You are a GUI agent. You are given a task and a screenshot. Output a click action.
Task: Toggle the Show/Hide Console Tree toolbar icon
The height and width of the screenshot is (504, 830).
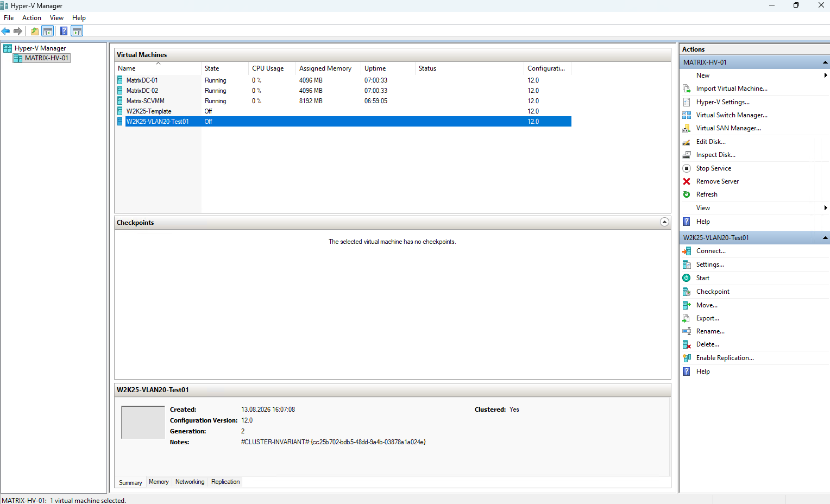[x=48, y=31]
